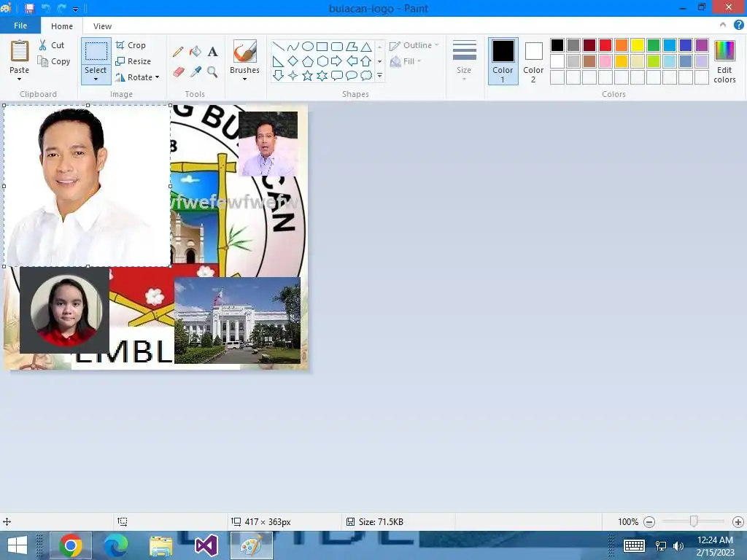Open Google Chrome from the taskbar
This screenshot has height=560, width=747.
tap(71, 545)
